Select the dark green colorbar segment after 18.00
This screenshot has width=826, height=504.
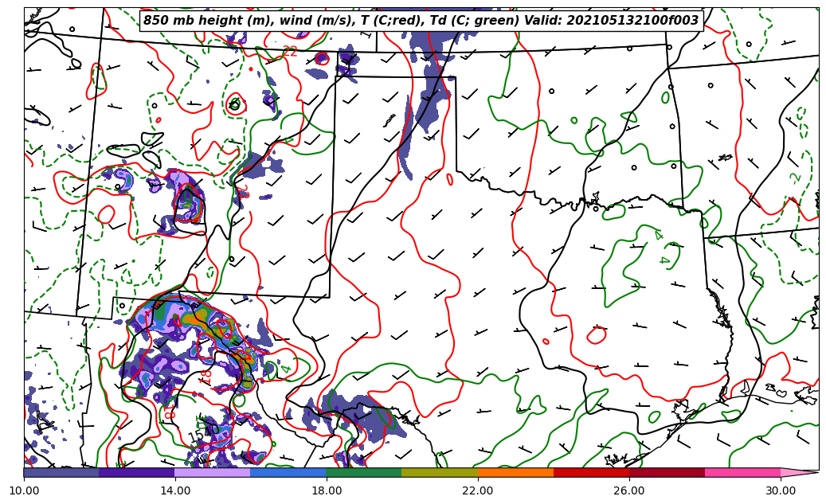coord(364,472)
